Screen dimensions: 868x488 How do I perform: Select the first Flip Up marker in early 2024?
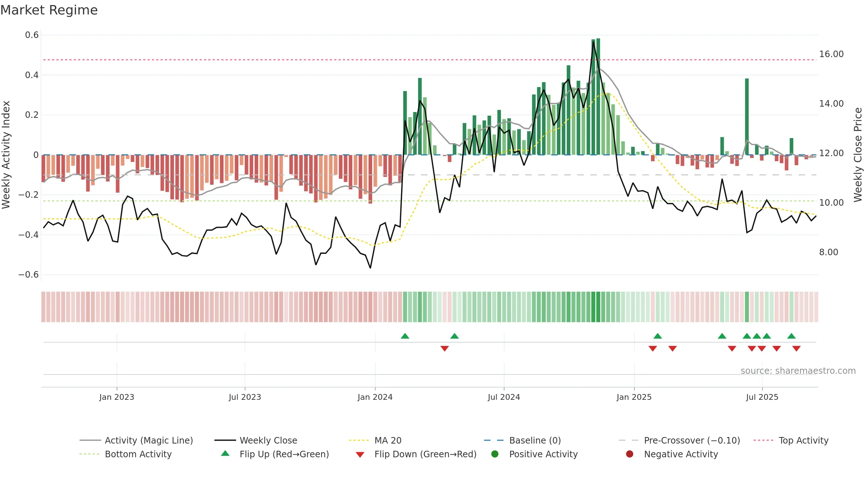pyautogui.click(x=405, y=336)
